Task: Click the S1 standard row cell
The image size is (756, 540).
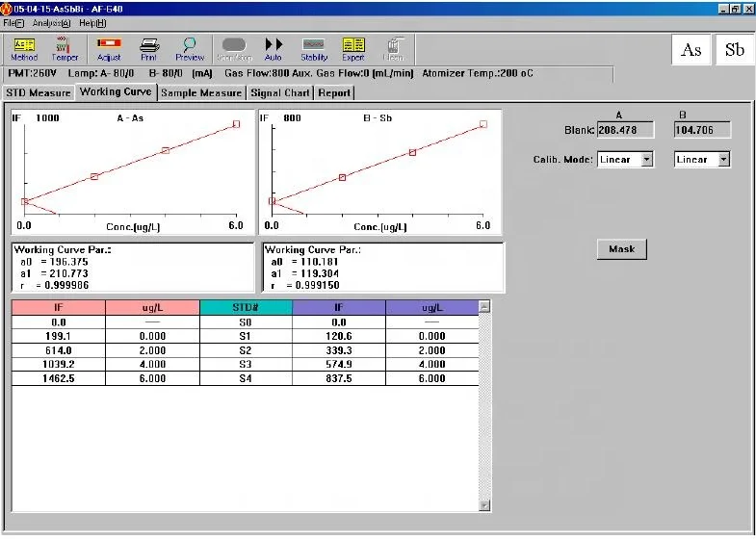Action: pos(246,336)
